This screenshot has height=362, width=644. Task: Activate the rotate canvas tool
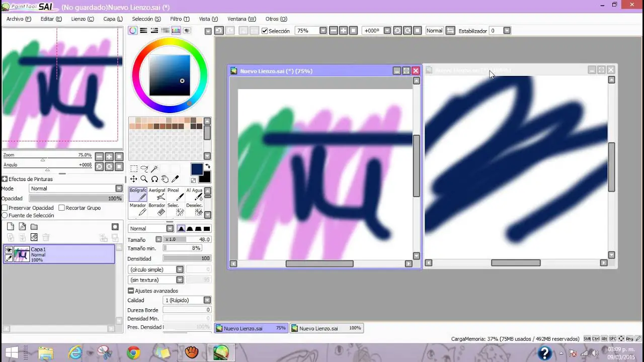pos(154,179)
